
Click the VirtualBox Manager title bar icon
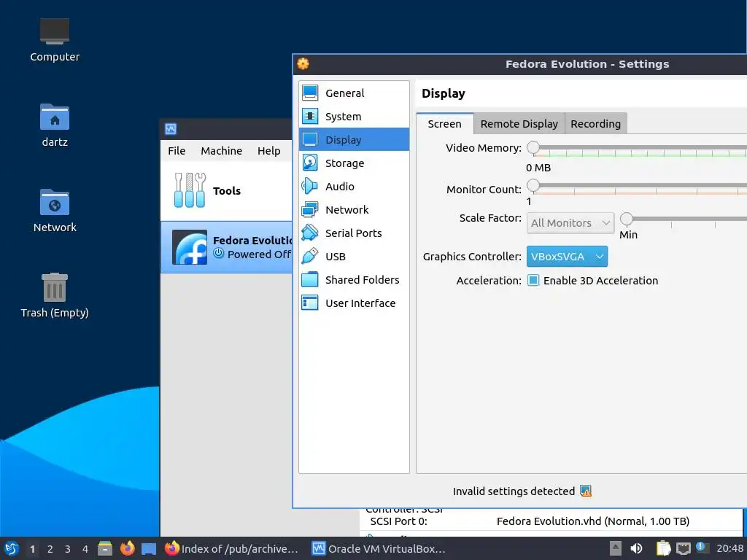click(x=171, y=129)
